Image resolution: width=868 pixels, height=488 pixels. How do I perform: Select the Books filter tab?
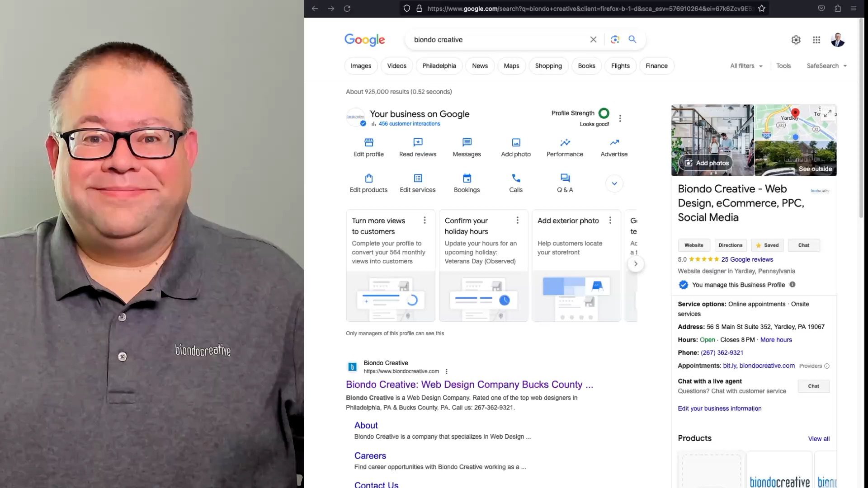tap(586, 66)
